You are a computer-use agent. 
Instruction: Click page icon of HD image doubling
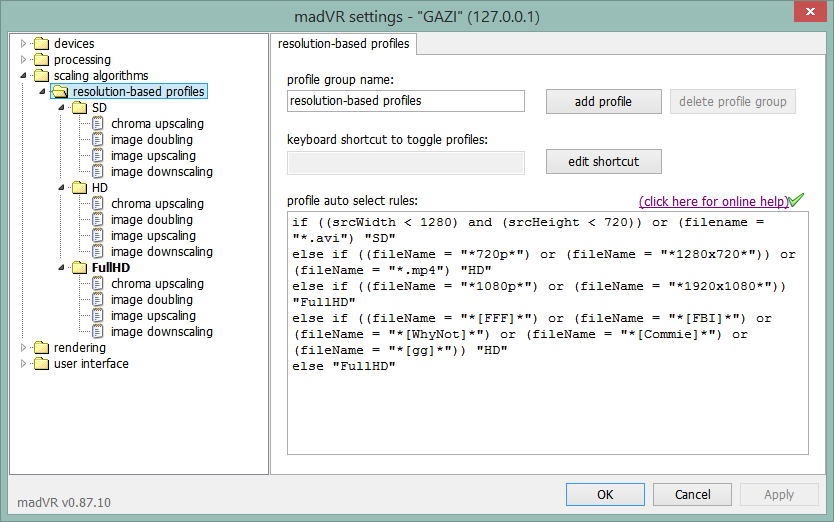pos(97,219)
